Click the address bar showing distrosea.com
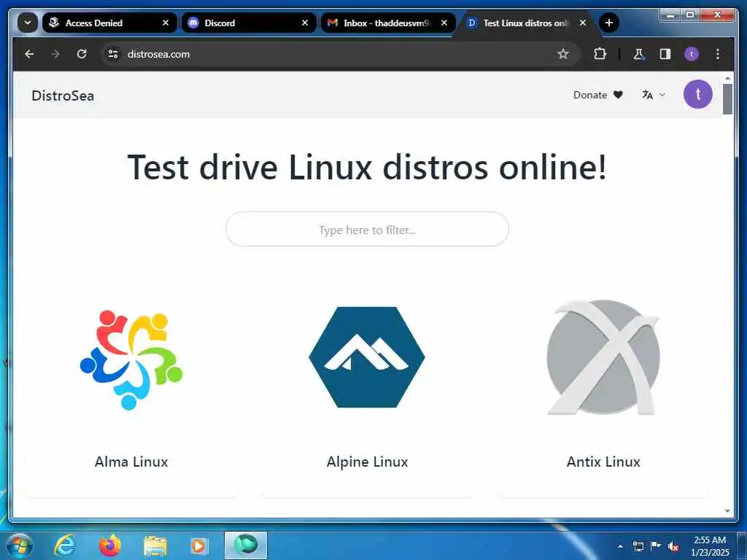 pos(341,54)
